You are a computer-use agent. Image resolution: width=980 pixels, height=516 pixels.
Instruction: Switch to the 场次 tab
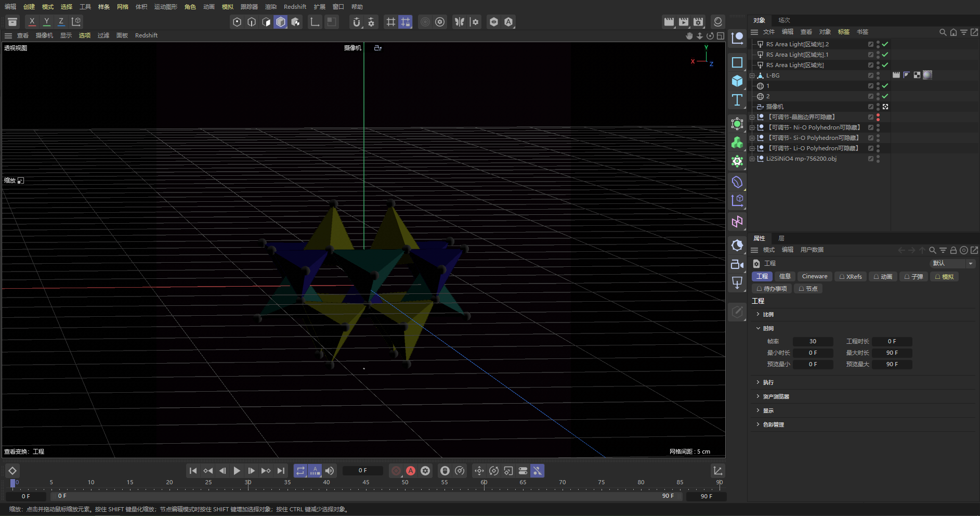click(x=784, y=20)
